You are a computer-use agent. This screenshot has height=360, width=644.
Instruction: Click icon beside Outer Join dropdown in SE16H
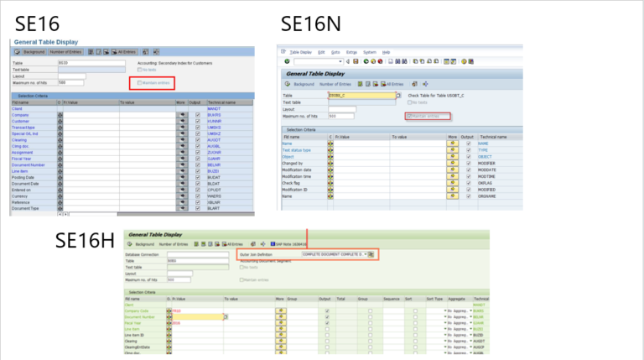tap(371, 254)
